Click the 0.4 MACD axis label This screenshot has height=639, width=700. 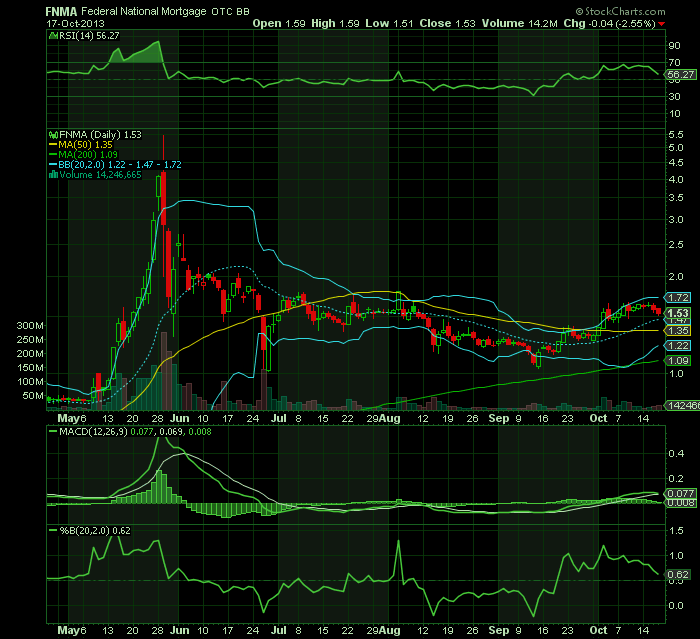676,454
